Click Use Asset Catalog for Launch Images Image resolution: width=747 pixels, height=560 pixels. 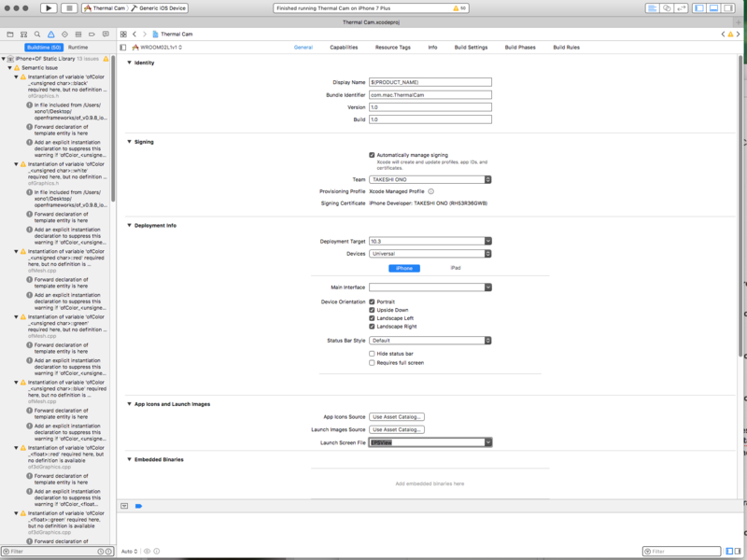[397, 430]
